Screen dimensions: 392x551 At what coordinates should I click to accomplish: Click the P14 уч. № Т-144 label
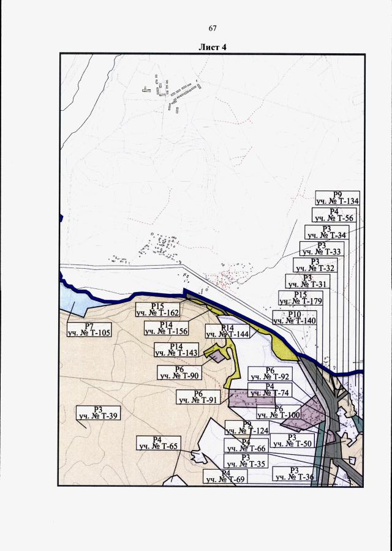pos(227,332)
